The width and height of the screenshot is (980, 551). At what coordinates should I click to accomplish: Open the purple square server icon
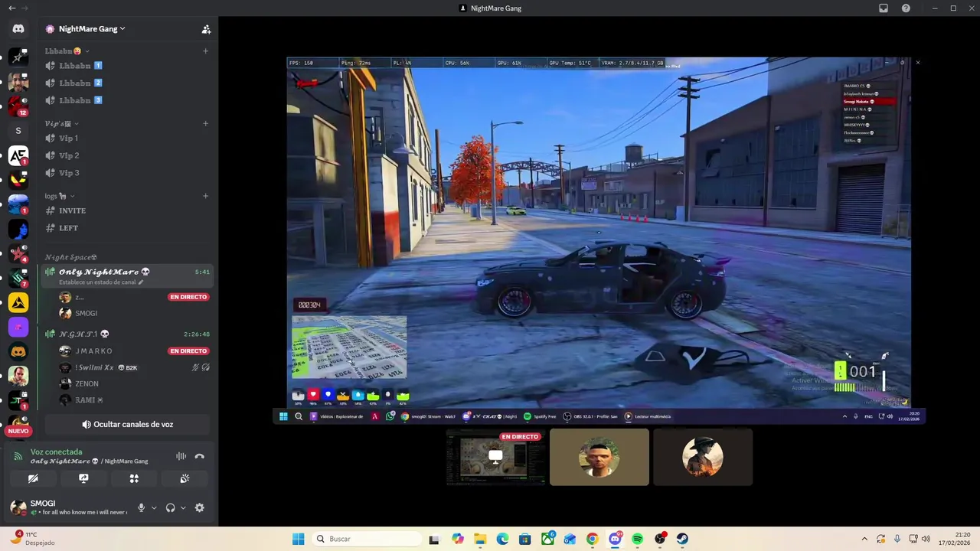18,327
